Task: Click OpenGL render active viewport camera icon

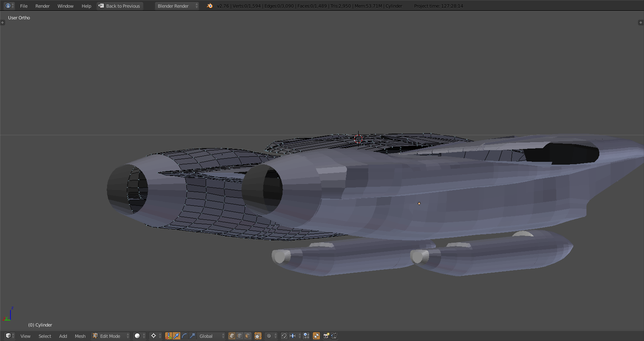Action: (x=326, y=336)
